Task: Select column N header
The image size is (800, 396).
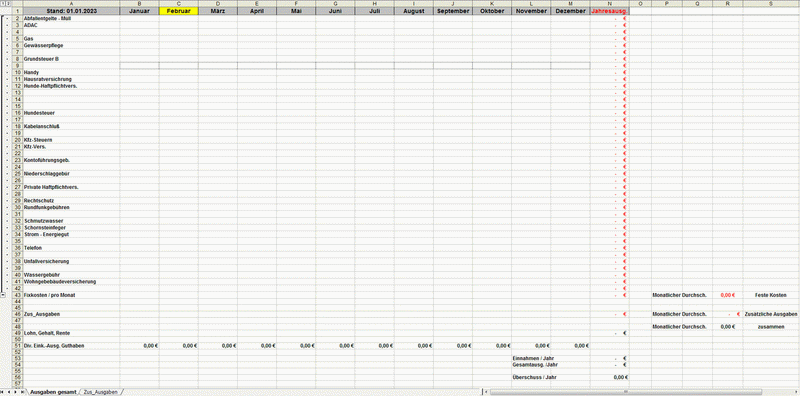Action: pos(610,4)
